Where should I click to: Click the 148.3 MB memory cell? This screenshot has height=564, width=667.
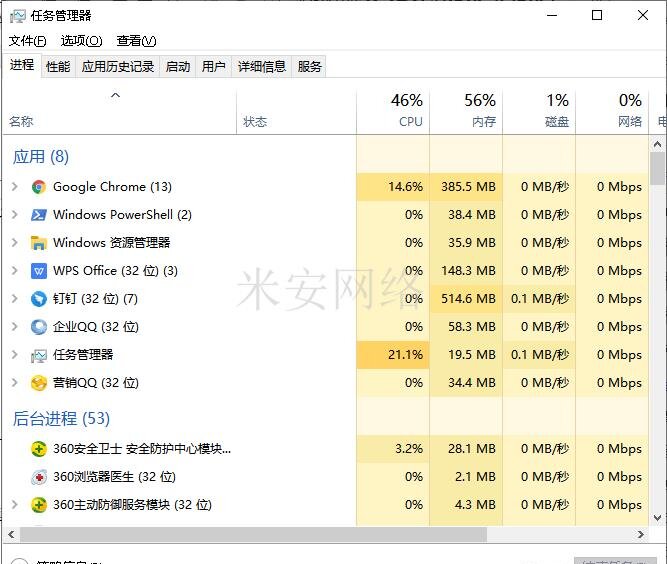click(x=466, y=271)
